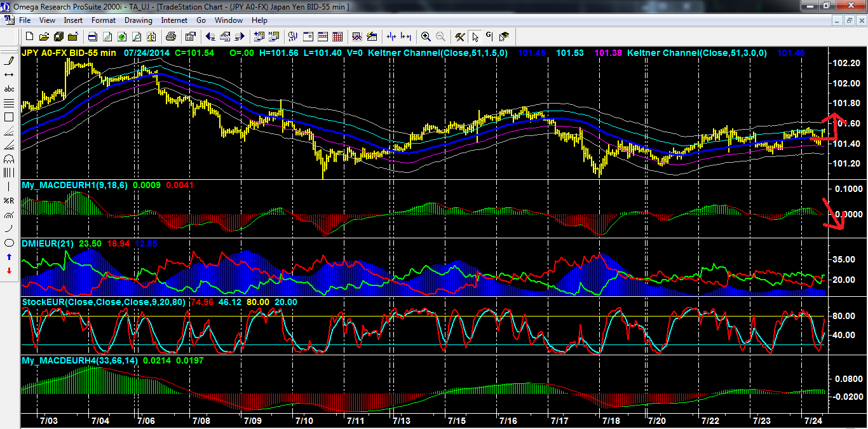The width and height of the screenshot is (868, 429).
Task: Click the printer icon in toolbar
Action: click(x=170, y=36)
